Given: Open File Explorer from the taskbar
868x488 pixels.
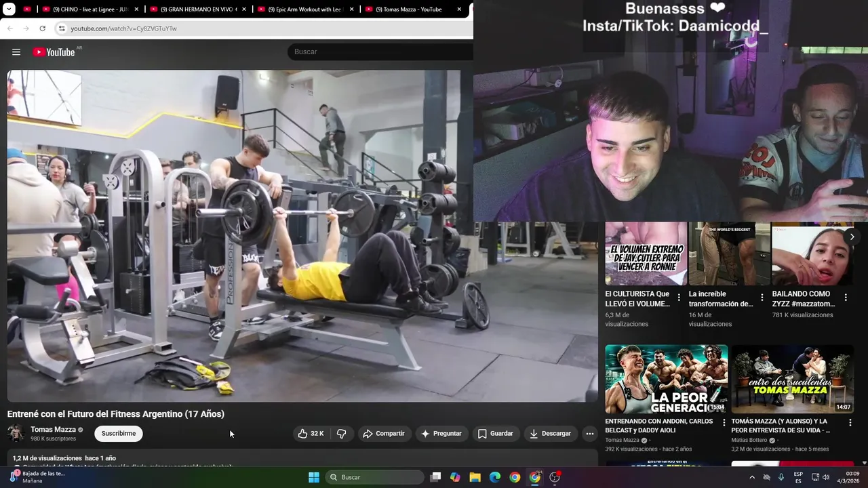Looking at the screenshot, I should (x=475, y=477).
